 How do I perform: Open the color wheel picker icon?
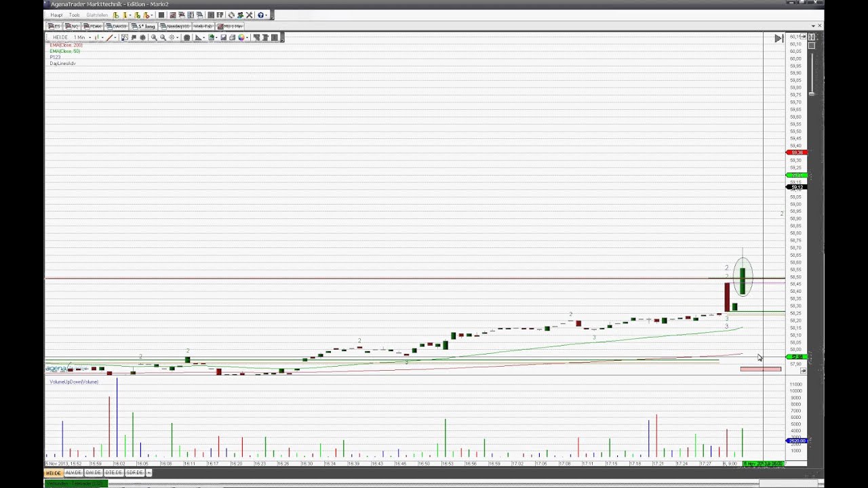[x=241, y=37]
